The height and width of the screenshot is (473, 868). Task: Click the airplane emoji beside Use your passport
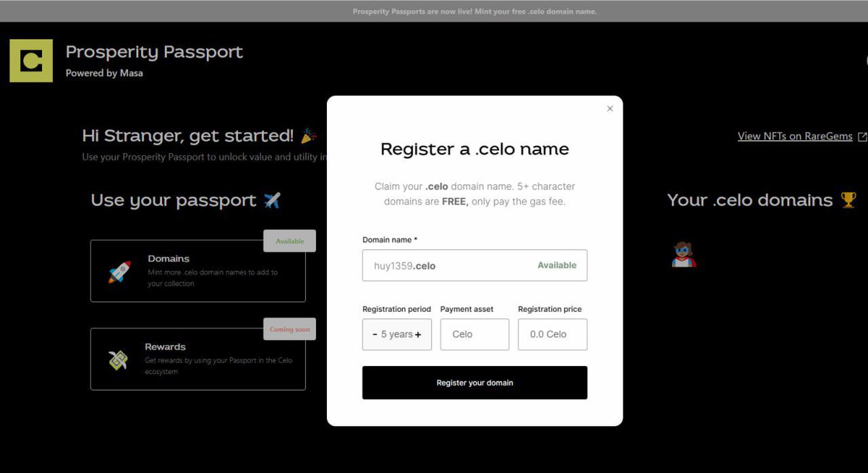272,200
